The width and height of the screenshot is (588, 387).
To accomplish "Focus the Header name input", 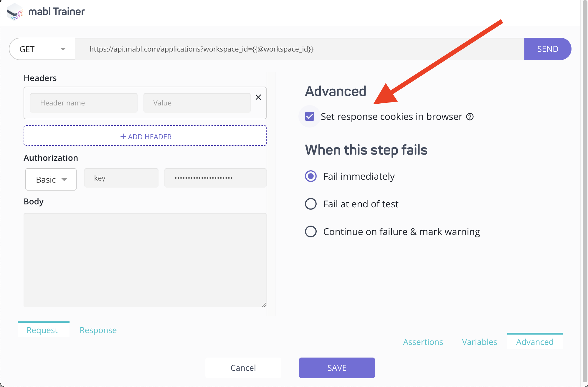I will coord(84,103).
